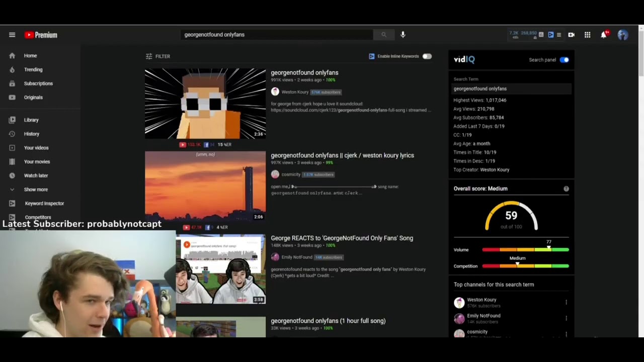644x362 pixels.
Task: Open the create video camera icon
Action: coord(572,35)
